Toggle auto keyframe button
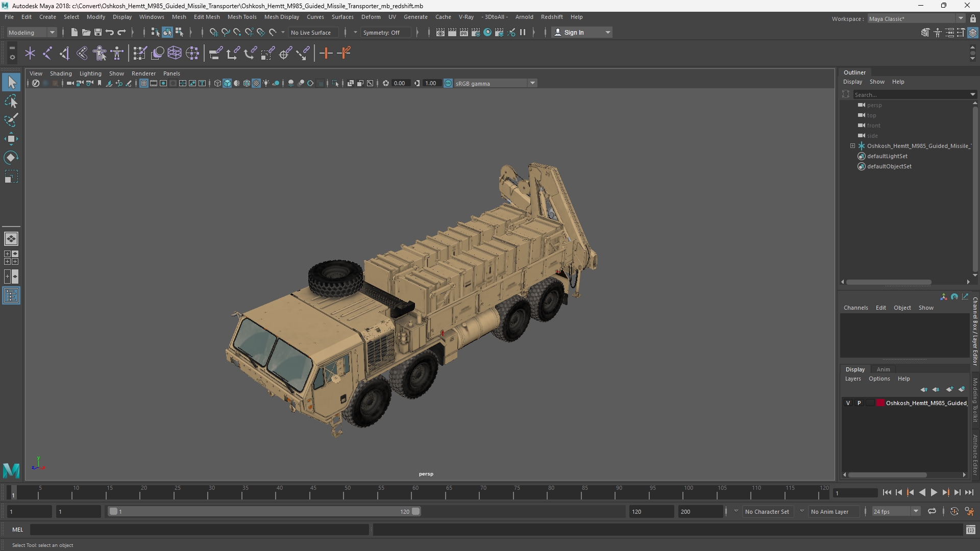The height and width of the screenshot is (551, 980). (x=954, y=511)
